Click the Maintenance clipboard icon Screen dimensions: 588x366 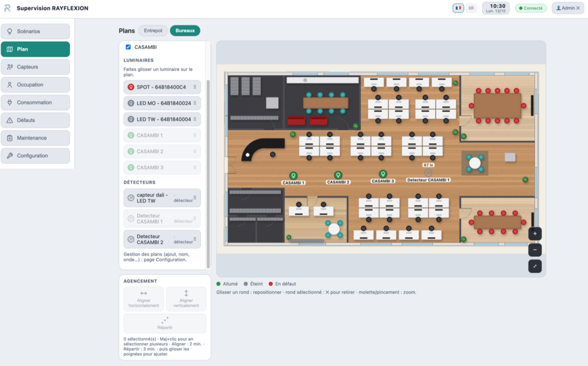(x=10, y=138)
